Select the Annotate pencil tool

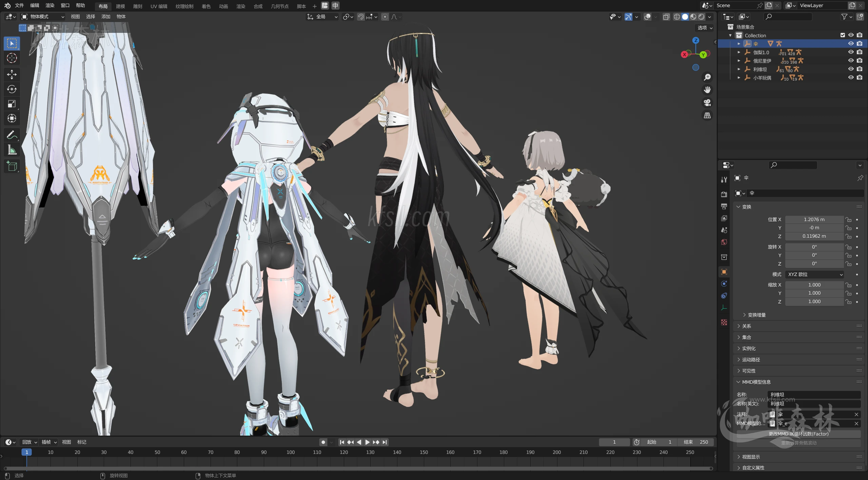click(12, 135)
